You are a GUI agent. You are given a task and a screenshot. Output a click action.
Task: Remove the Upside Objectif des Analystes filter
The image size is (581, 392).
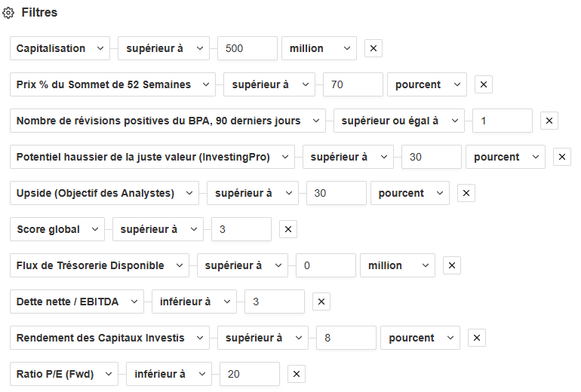click(466, 193)
